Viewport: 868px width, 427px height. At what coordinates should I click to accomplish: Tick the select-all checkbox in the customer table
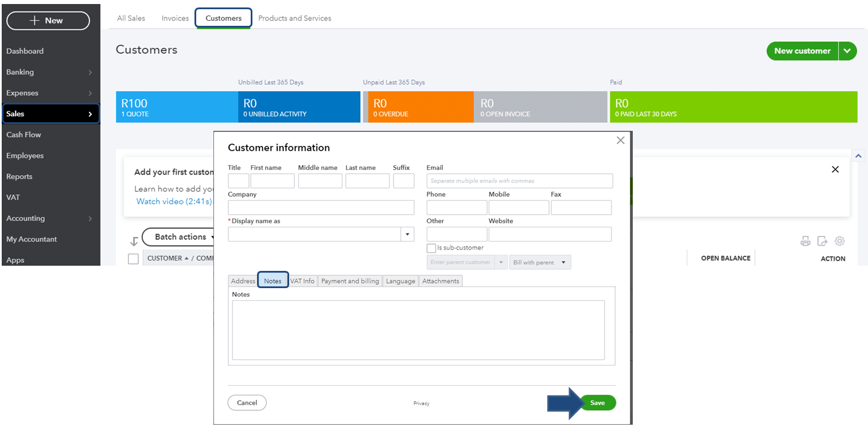click(x=133, y=259)
